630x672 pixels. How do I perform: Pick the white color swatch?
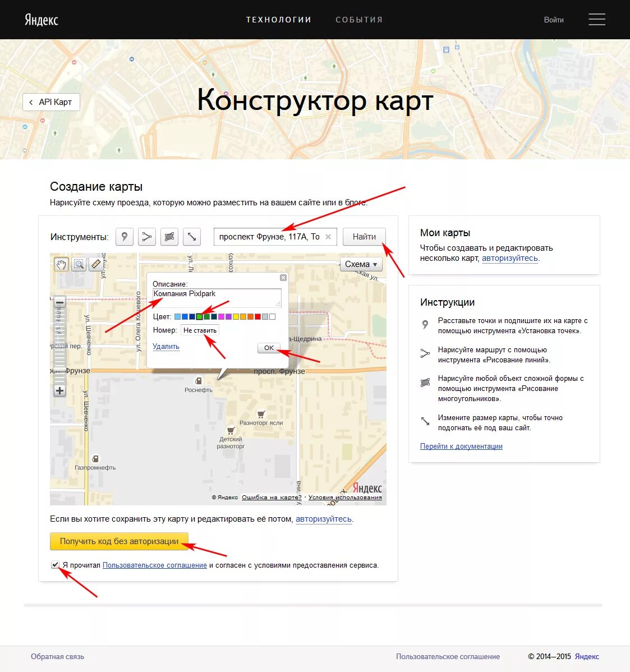[272, 317]
